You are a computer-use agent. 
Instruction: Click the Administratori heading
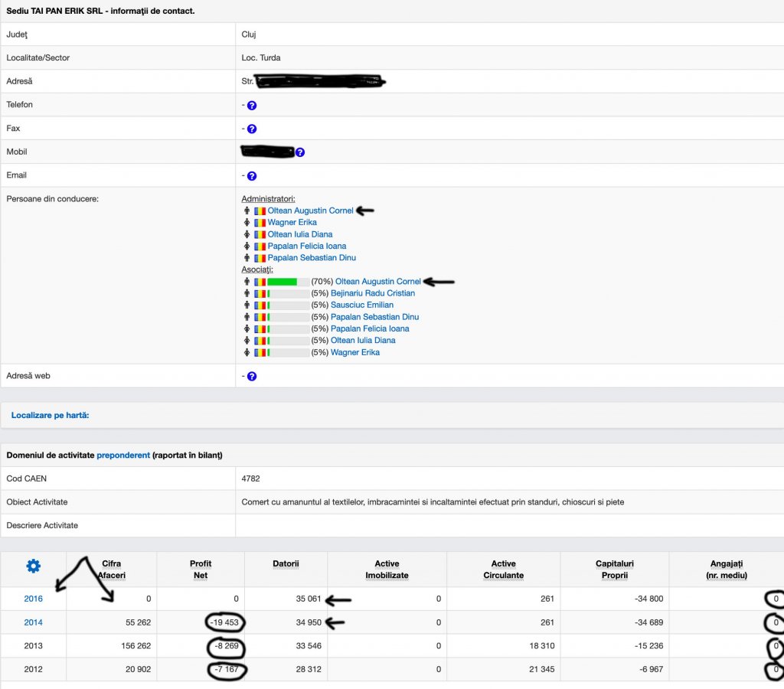tap(268, 199)
